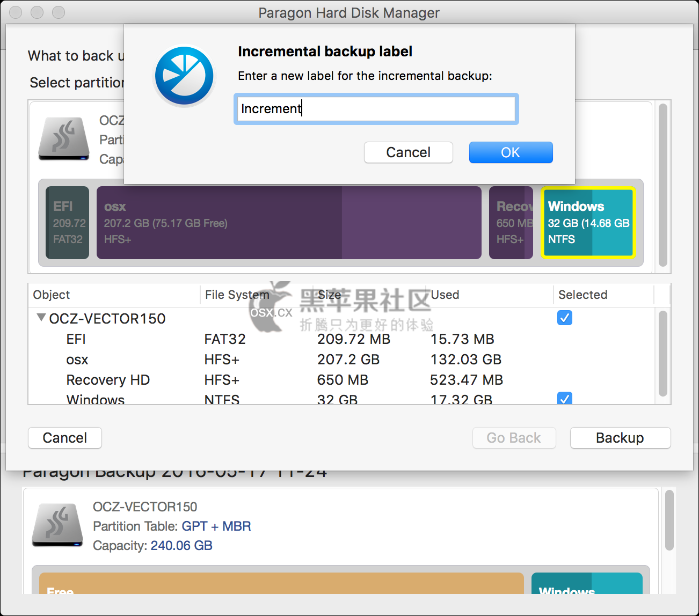This screenshot has height=616, width=699.
Task: Select the Free space block in main window
Action: tap(281, 583)
